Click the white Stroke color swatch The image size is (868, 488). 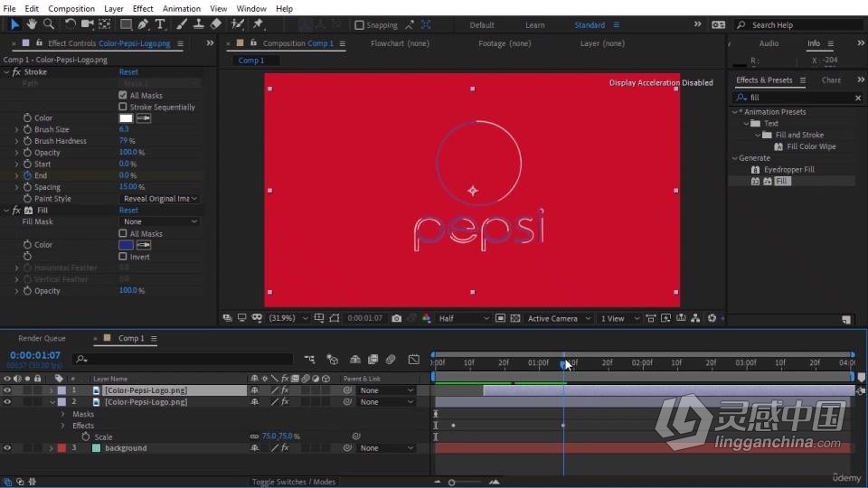pyautogui.click(x=127, y=118)
